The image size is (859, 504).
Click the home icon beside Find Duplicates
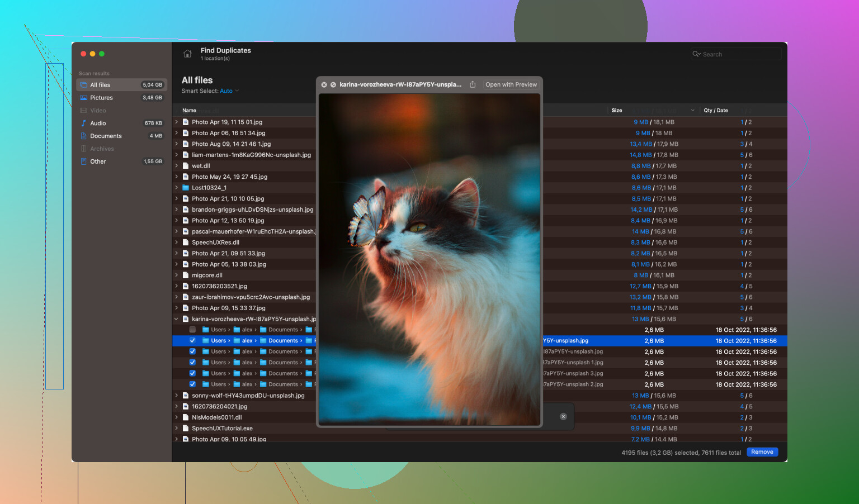pyautogui.click(x=187, y=54)
